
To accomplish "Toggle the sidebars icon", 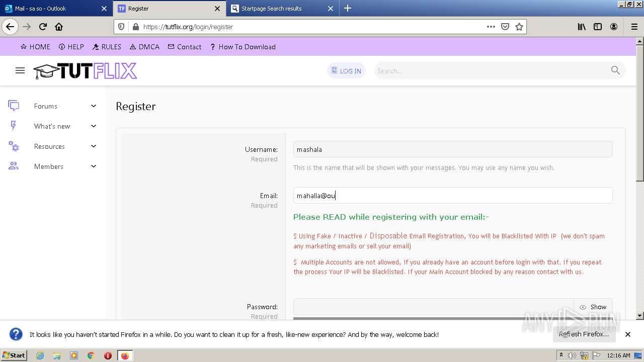I will pyautogui.click(x=598, y=27).
